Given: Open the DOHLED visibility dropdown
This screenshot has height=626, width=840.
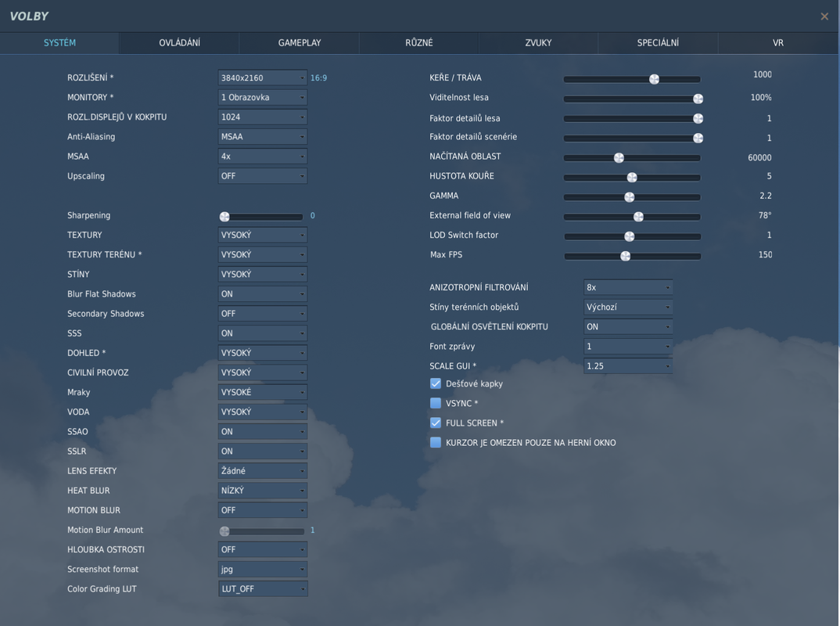Looking at the screenshot, I should coord(263,353).
